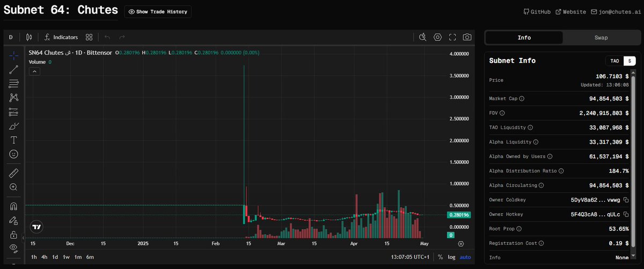Viewport: 644px width, 269px height.
Task: Open the emoji icons tool
Action: pos(13,154)
